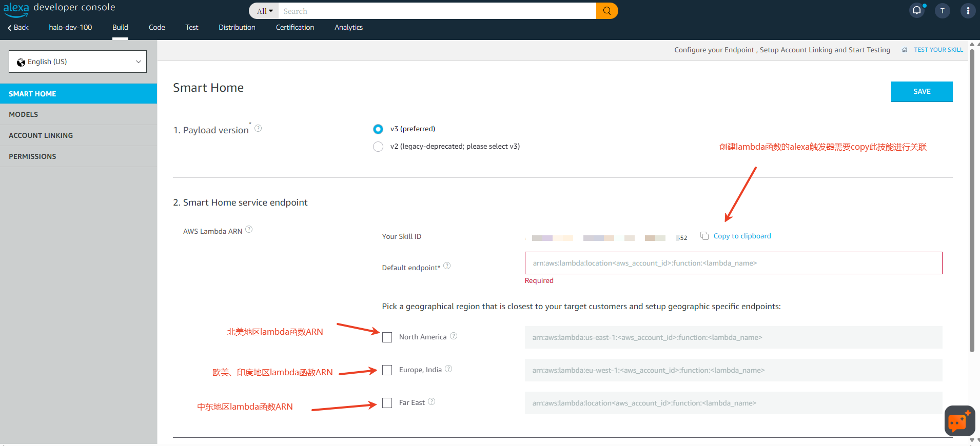Image resolution: width=980 pixels, height=446 pixels.
Task: Select the v2 legacy-deprecated radio button
Action: pyautogui.click(x=378, y=147)
